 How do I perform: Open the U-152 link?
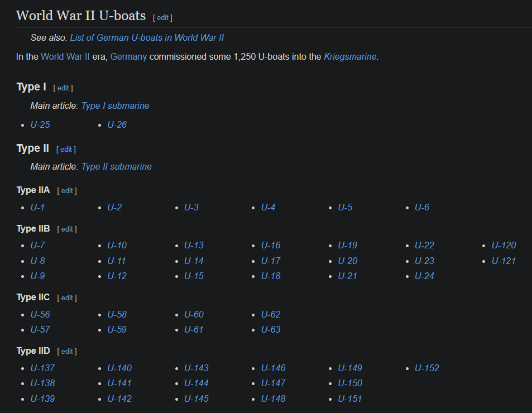click(427, 368)
